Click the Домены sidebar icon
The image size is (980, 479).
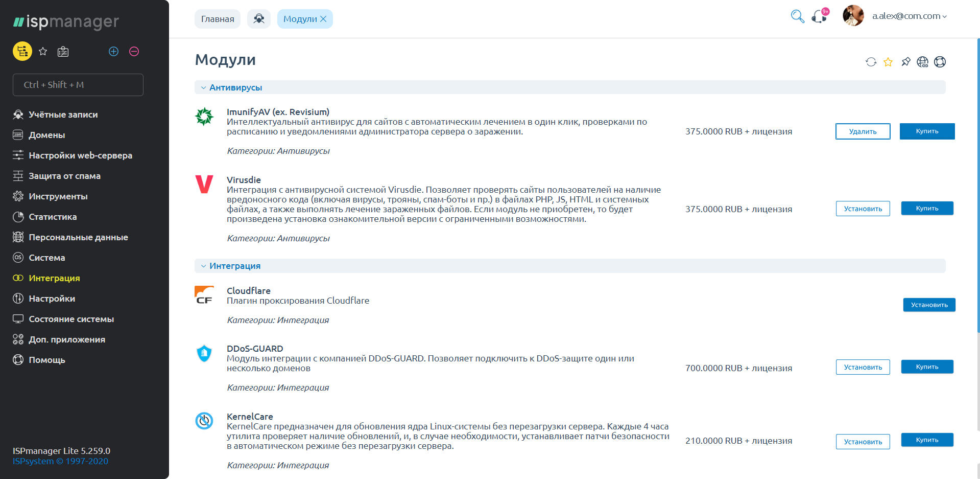(x=18, y=135)
